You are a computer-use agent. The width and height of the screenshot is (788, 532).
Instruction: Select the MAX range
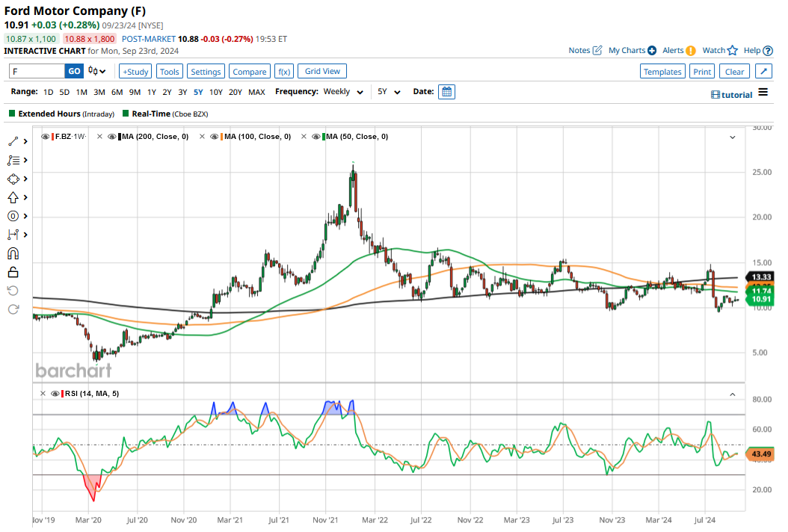pos(256,92)
